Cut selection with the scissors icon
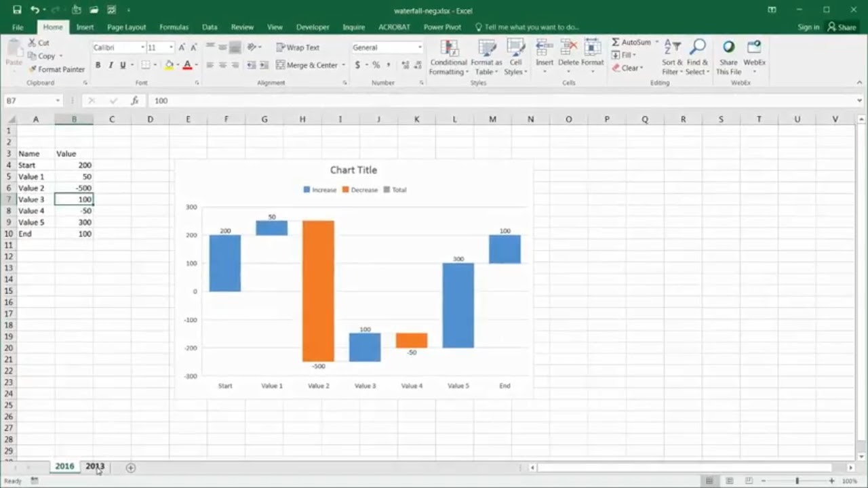868x488 pixels. [x=33, y=43]
